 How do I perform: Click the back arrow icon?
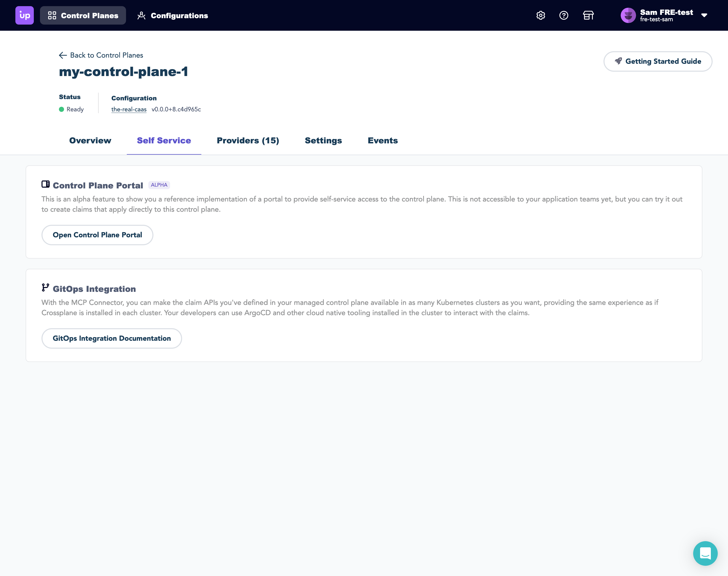click(x=63, y=55)
